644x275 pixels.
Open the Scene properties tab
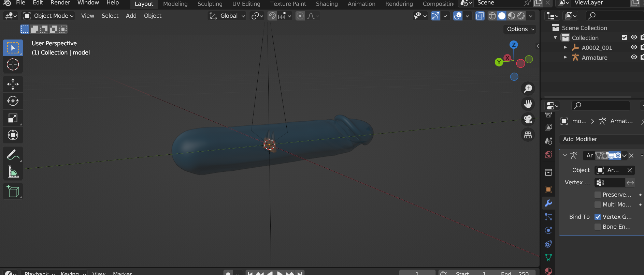coord(548,141)
